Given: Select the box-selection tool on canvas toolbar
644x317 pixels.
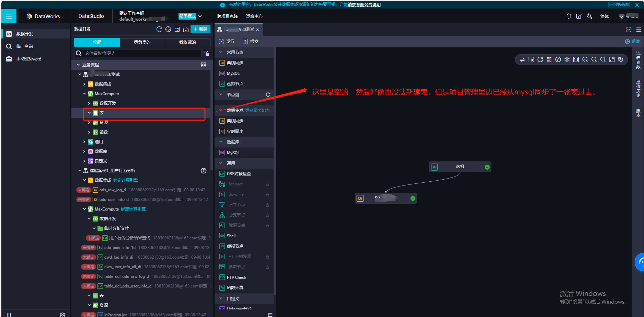Looking at the screenshot, I should (x=531, y=59).
